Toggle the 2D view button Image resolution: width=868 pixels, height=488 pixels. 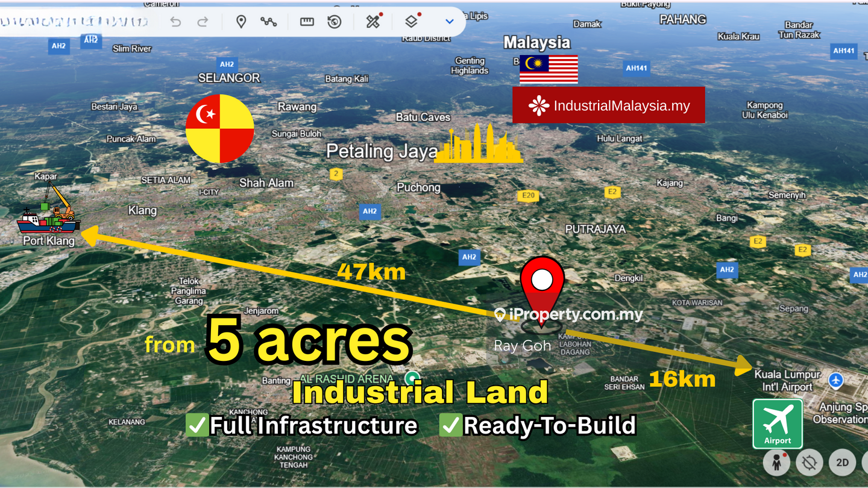(842, 463)
